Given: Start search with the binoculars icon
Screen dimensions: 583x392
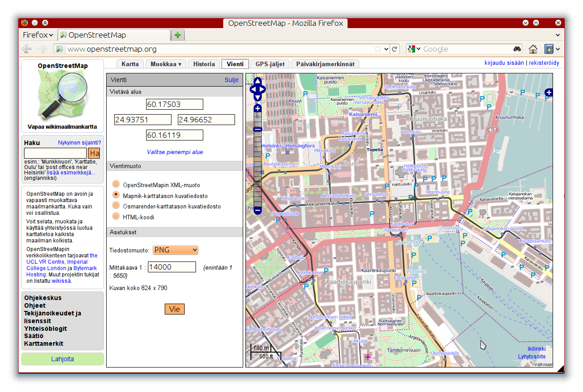Looking at the screenshot, I should click(x=517, y=49).
